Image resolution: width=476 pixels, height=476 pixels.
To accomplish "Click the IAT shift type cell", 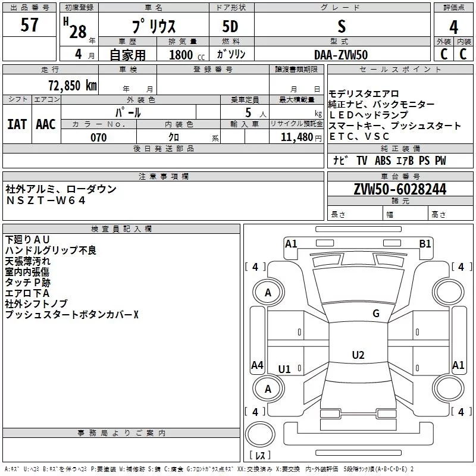I will point(17,124).
